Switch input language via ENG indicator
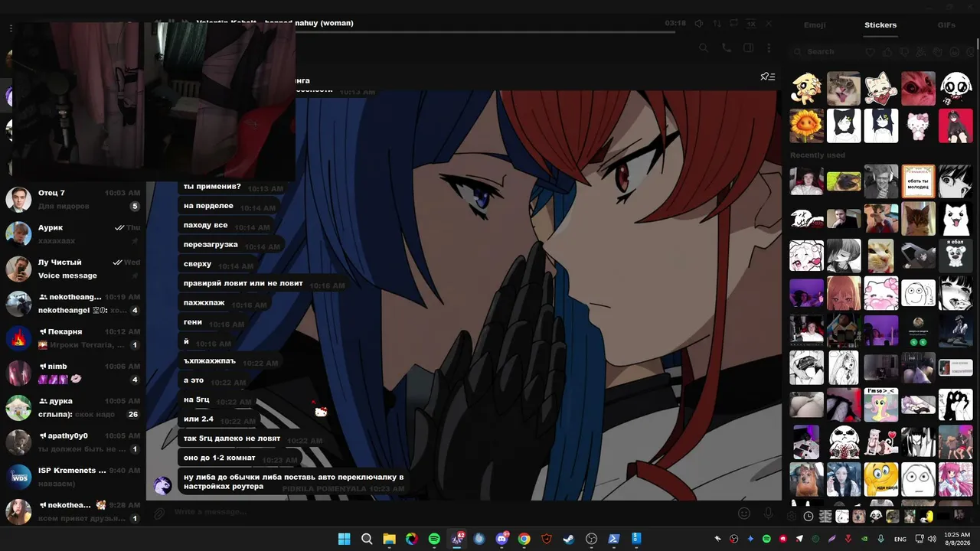The height and width of the screenshot is (551, 980). 900,539
